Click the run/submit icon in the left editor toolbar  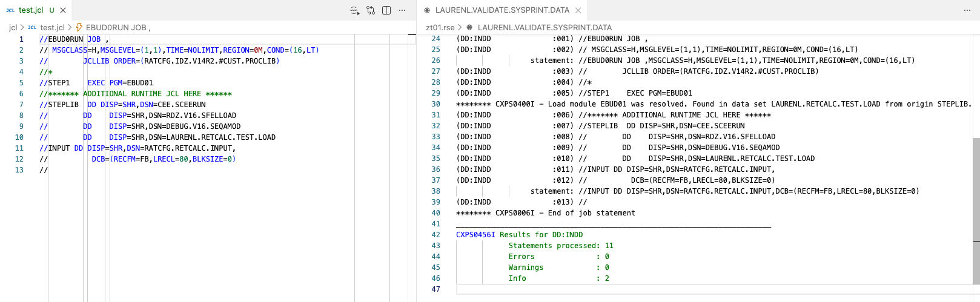click(355, 10)
